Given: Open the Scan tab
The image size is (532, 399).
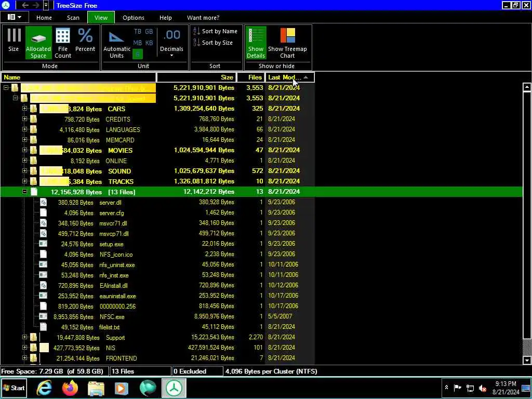Looking at the screenshot, I should coord(73,18).
